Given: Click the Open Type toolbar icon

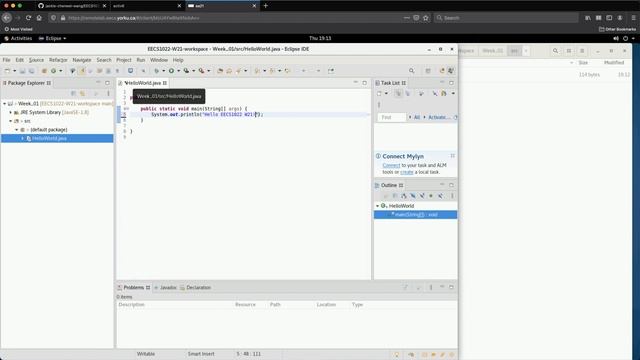Looking at the screenshot, I should click(220, 71).
